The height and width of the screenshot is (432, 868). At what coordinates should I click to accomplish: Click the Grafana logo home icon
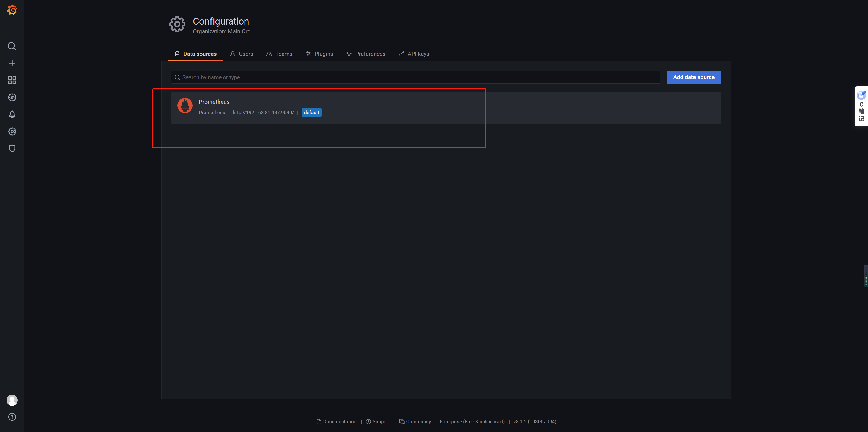[12, 10]
